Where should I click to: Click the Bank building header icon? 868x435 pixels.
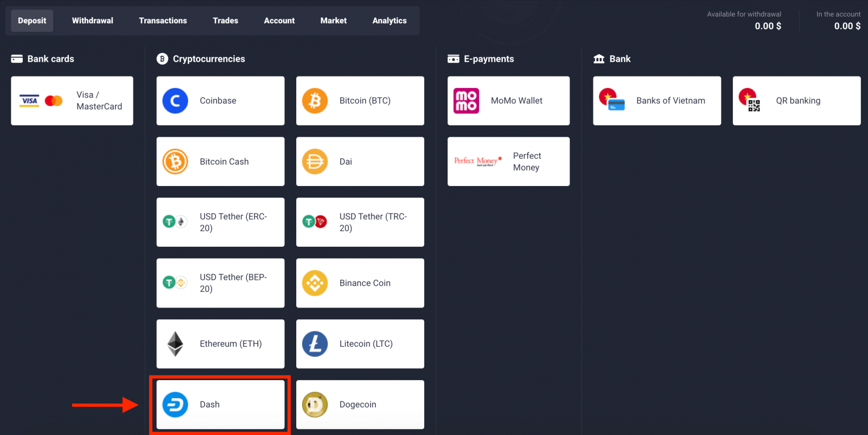pyautogui.click(x=599, y=59)
